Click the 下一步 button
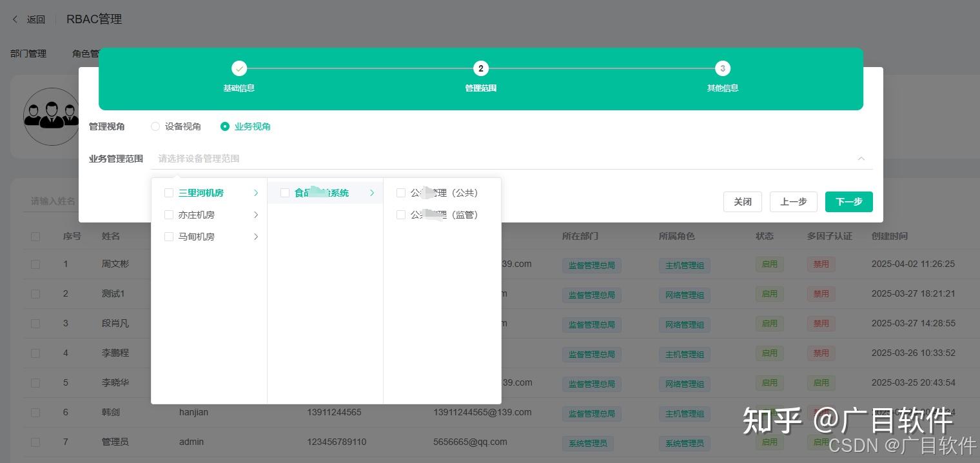980x463 pixels. [848, 202]
